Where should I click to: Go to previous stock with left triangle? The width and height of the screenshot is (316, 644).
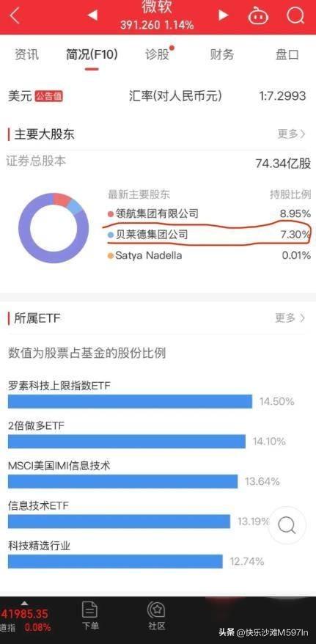pos(92,15)
